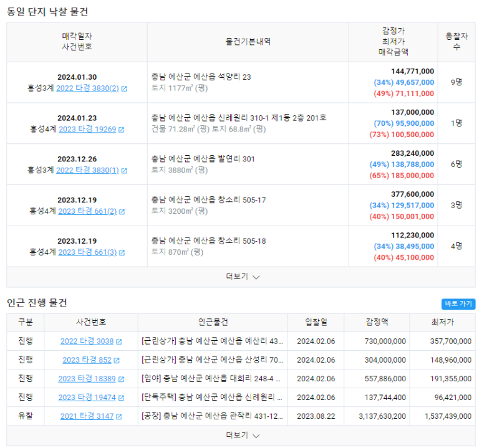
Task: Open external link icon next to 2023 타경 18389
Action: tap(122, 379)
